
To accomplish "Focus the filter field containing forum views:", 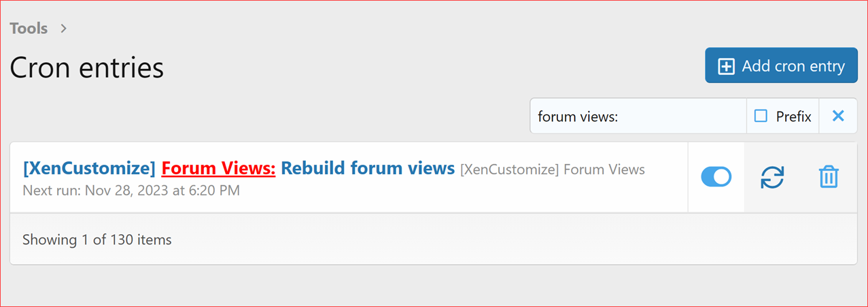I will tap(638, 116).
